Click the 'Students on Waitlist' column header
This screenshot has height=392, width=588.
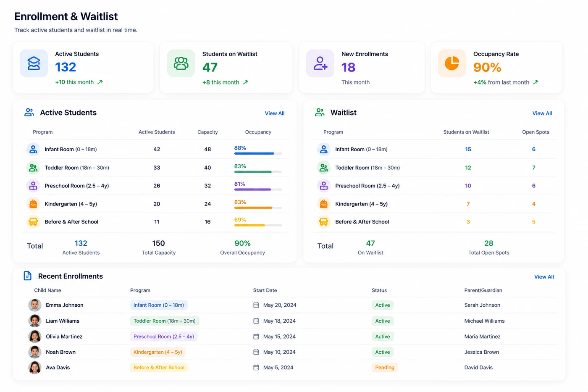(x=466, y=132)
